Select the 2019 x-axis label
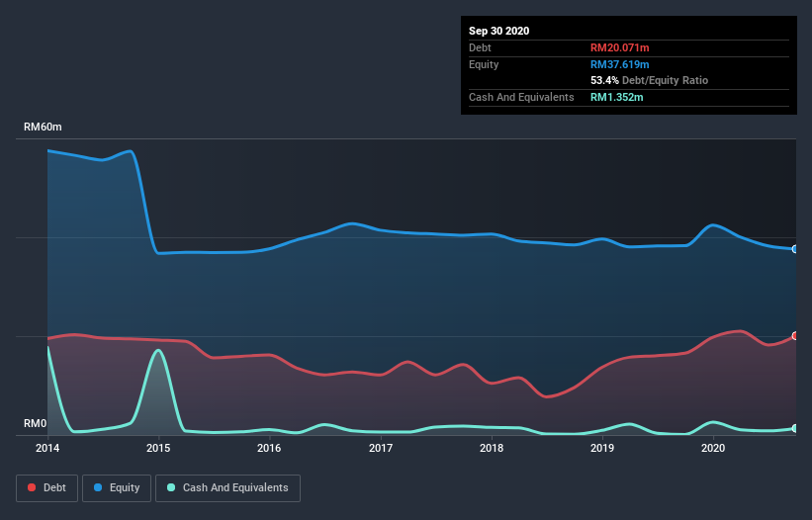Image resolution: width=812 pixels, height=520 pixels. pos(602,448)
